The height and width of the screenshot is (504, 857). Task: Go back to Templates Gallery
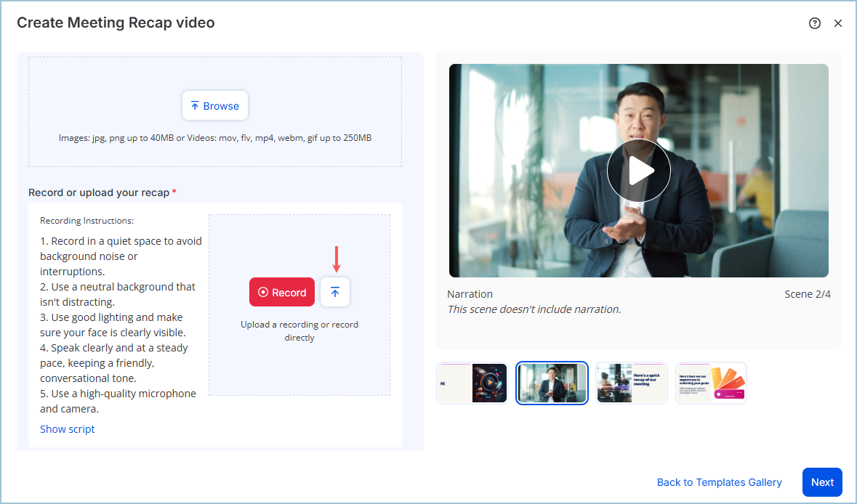[719, 482]
